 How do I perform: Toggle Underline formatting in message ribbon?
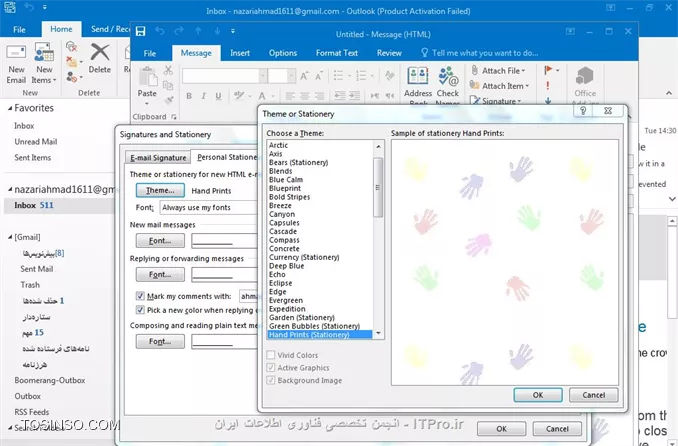pos(218,96)
